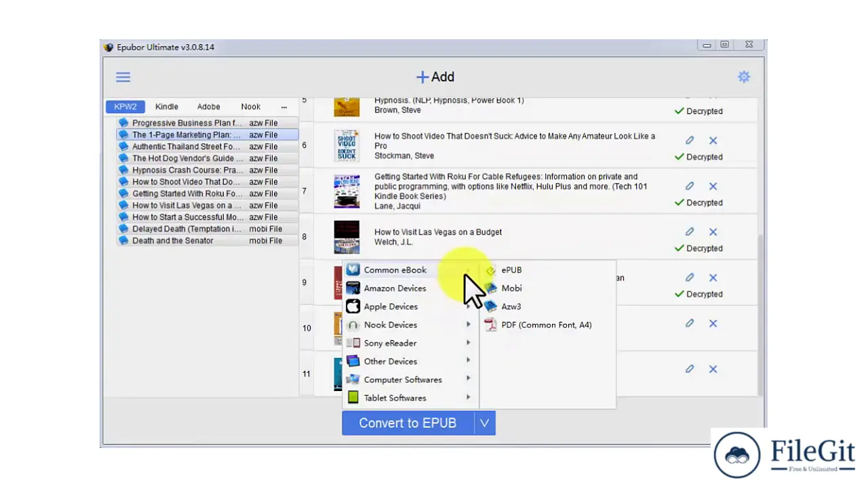Open Sony eReader submenu
Image resolution: width=868 pixels, height=488 pixels.
(411, 343)
